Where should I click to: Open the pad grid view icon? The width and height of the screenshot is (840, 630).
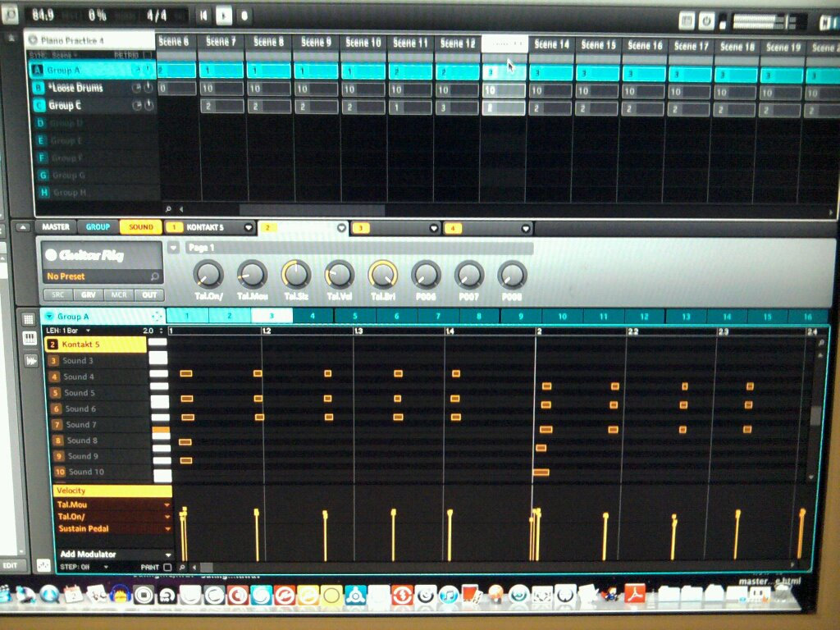click(x=29, y=319)
